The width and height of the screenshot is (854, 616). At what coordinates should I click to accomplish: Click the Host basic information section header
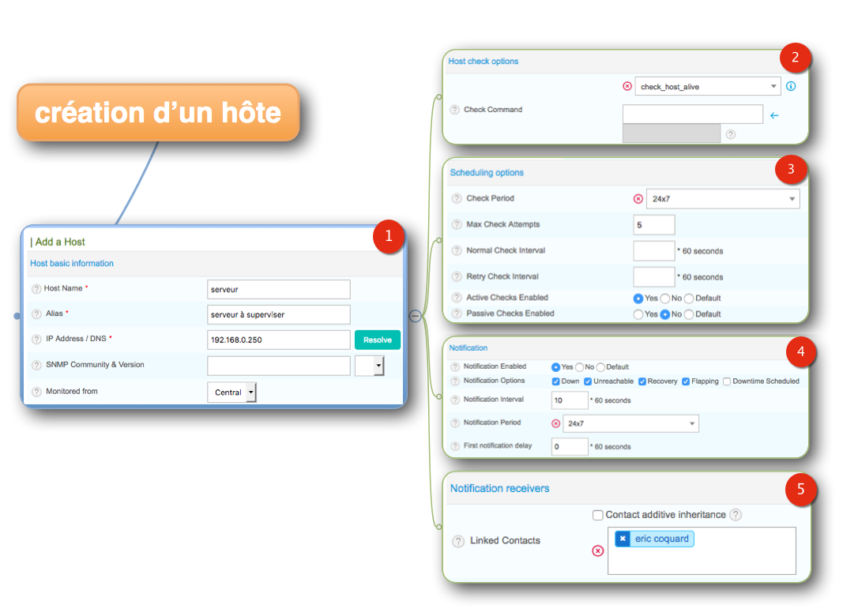(72, 264)
